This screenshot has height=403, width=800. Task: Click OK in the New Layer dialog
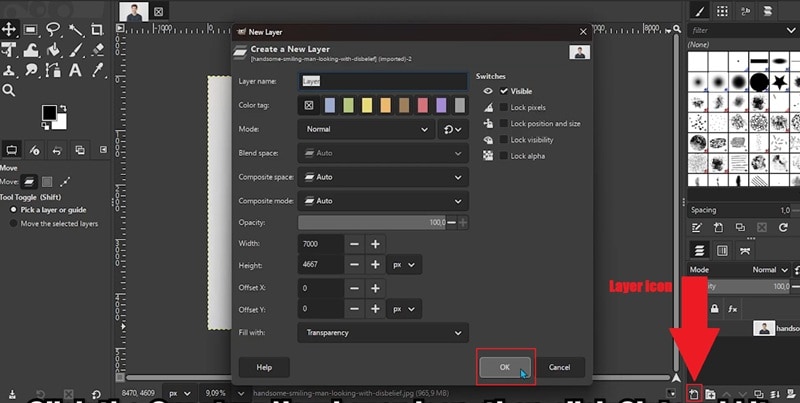pyautogui.click(x=505, y=367)
